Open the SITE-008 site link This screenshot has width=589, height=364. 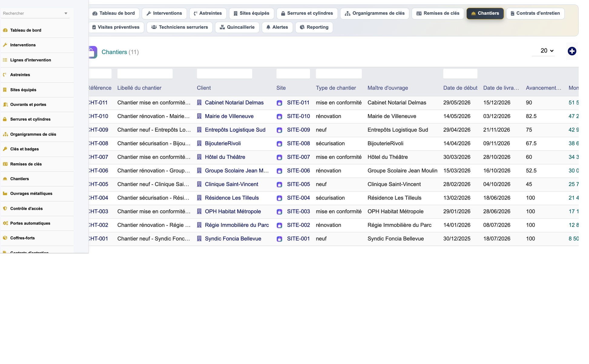(x=298, y=144)
